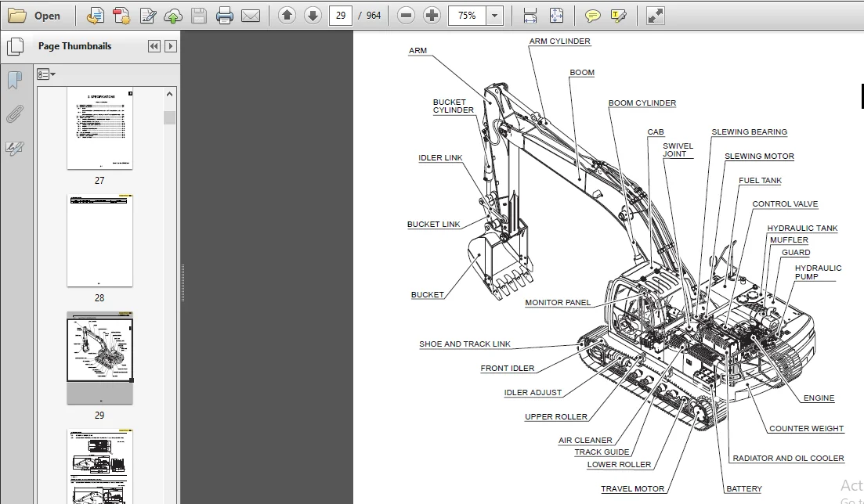Click the CONTROL VALVE label
Screen dimensions: 864x504
point(785,203)
